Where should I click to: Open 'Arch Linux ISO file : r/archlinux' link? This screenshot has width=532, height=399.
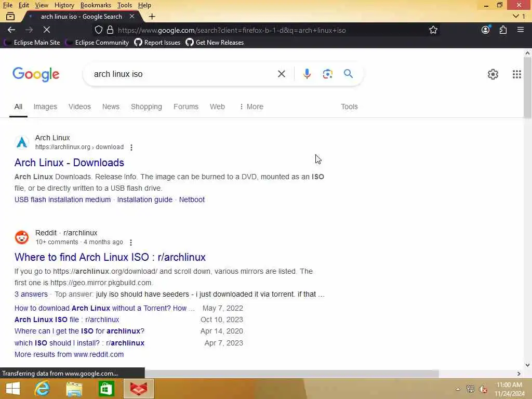(x=66, y=320)
